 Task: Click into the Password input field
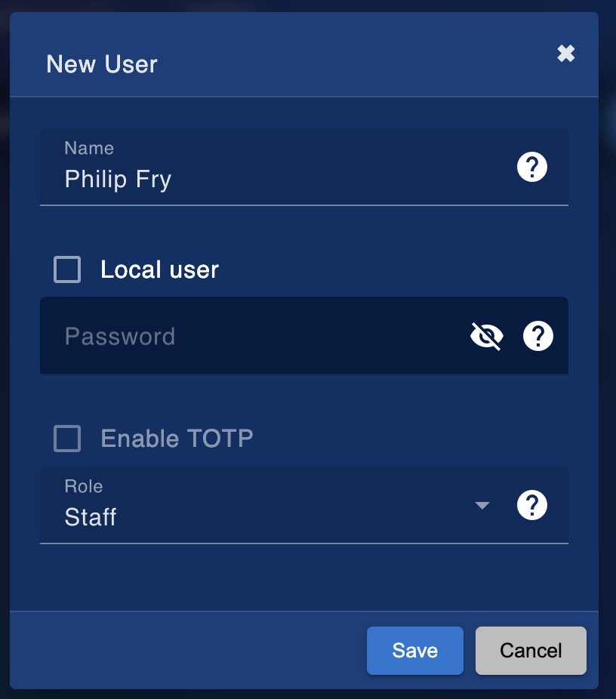click(249, 336)
